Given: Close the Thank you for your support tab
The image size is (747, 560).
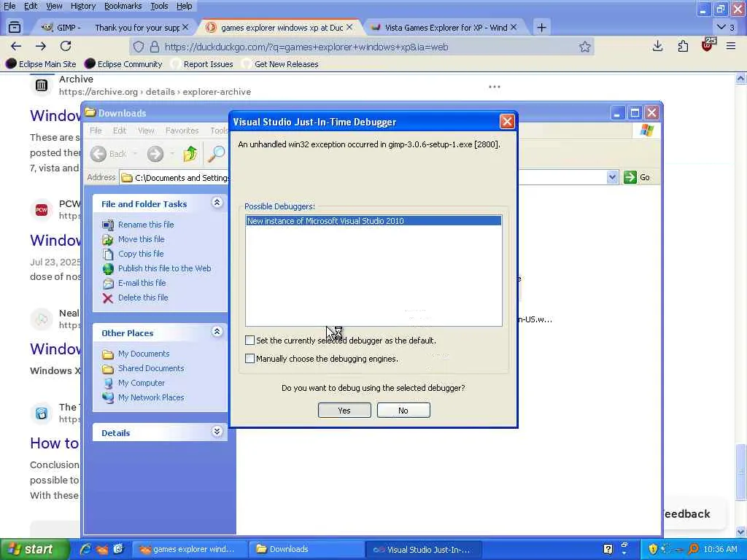Looking at the screenshot, I should tap(185, 27).
